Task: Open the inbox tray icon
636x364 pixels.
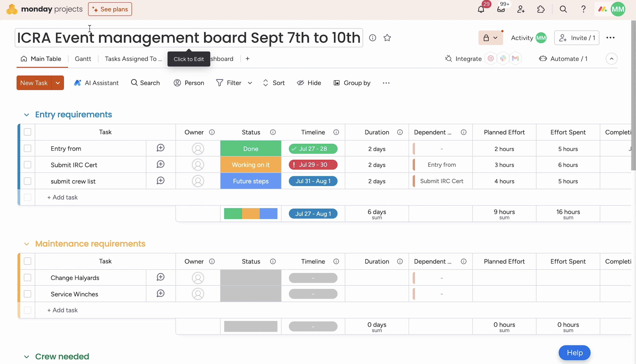Action: tap(501, 10)
